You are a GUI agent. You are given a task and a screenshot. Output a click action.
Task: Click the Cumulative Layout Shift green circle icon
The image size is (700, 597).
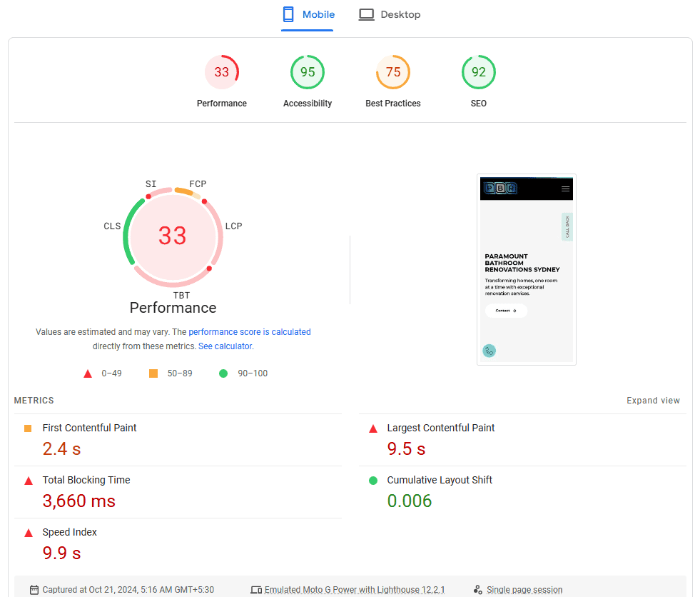372,481
